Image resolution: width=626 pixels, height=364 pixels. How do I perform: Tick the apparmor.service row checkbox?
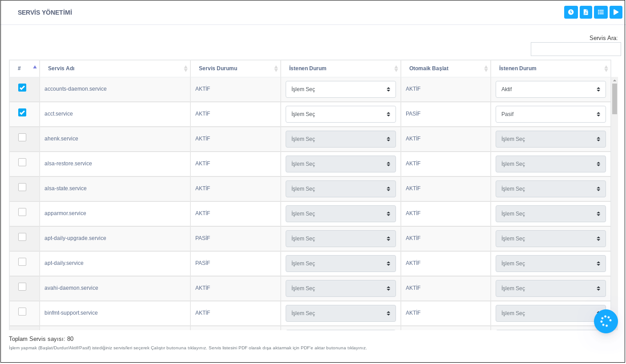pos(22,212)
